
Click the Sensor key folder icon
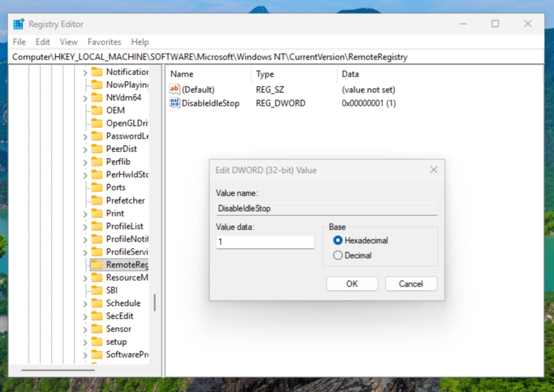98,329
